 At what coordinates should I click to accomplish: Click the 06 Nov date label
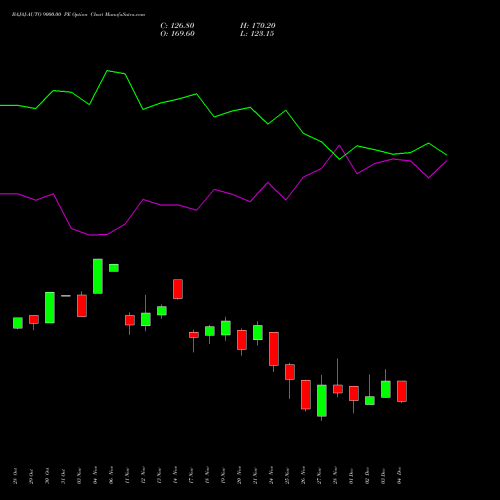click(x=111, y=476)
